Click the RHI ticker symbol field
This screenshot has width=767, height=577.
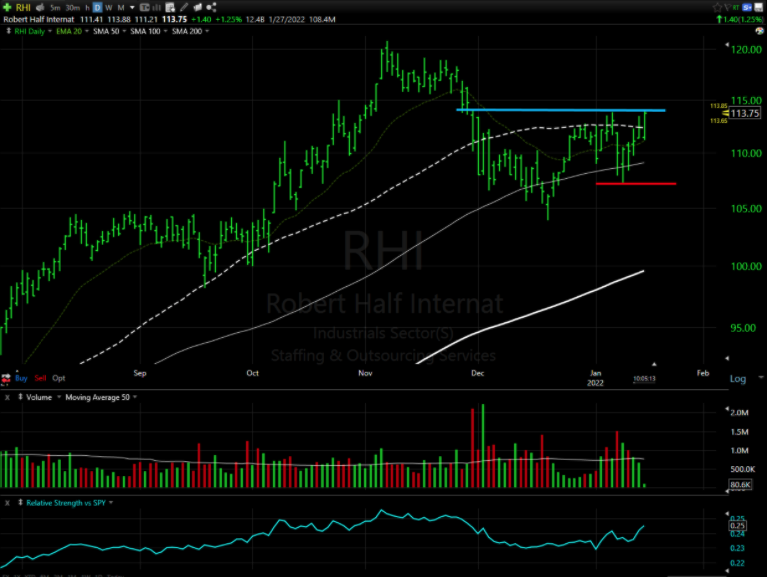[x=23, y=7]
